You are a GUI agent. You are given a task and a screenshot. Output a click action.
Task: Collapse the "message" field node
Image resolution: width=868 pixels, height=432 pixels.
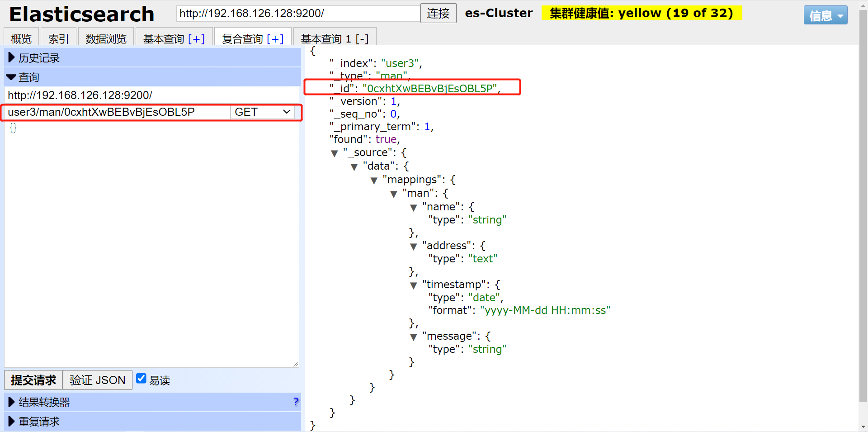coord(413,337)
